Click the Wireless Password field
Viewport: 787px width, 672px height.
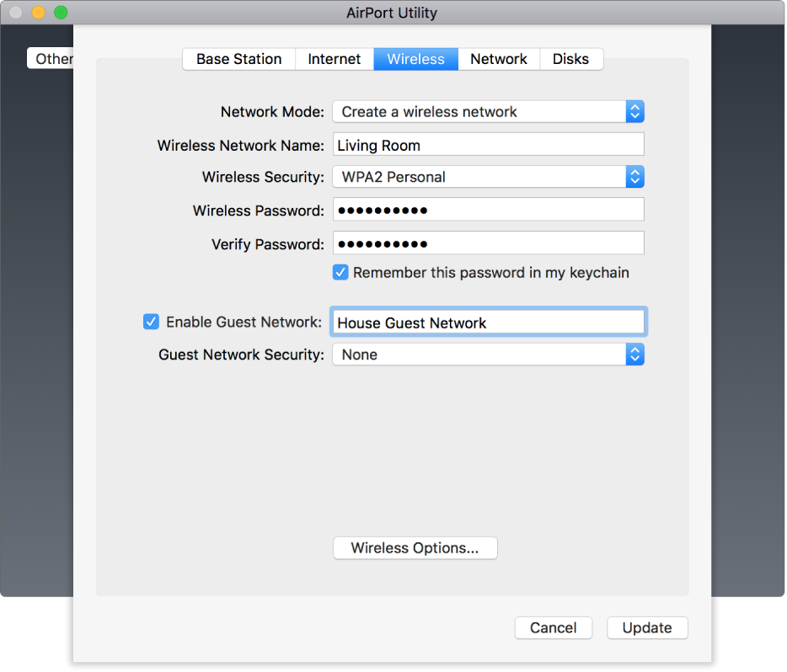488,210
